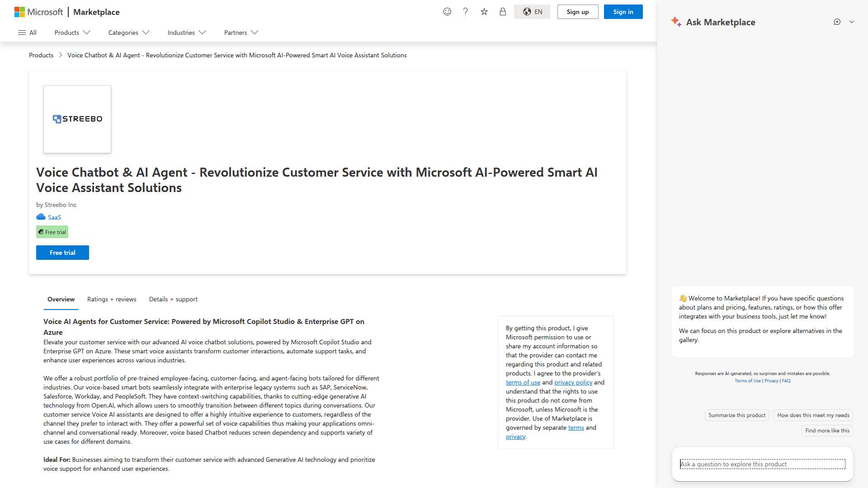
Task: Open Marketplace terms link
Action: (x=576, y=427)
